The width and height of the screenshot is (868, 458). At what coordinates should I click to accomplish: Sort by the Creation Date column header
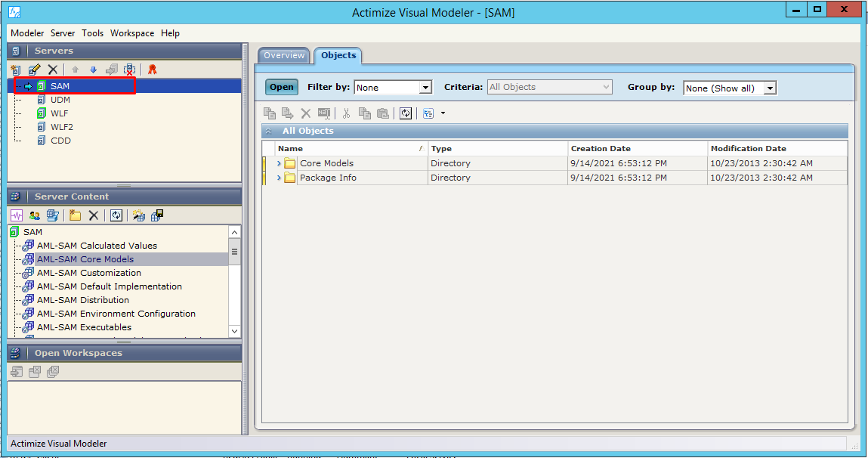point(638,148)
